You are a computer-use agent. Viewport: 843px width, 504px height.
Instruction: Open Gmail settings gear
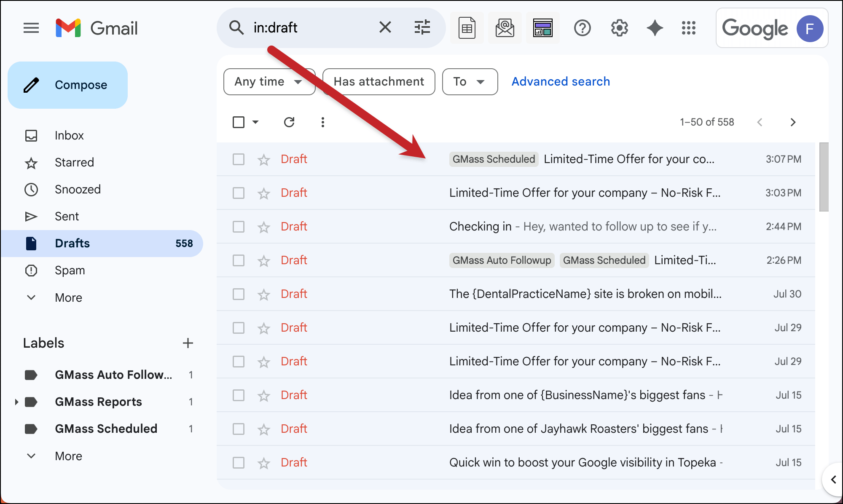pos(619,28)
